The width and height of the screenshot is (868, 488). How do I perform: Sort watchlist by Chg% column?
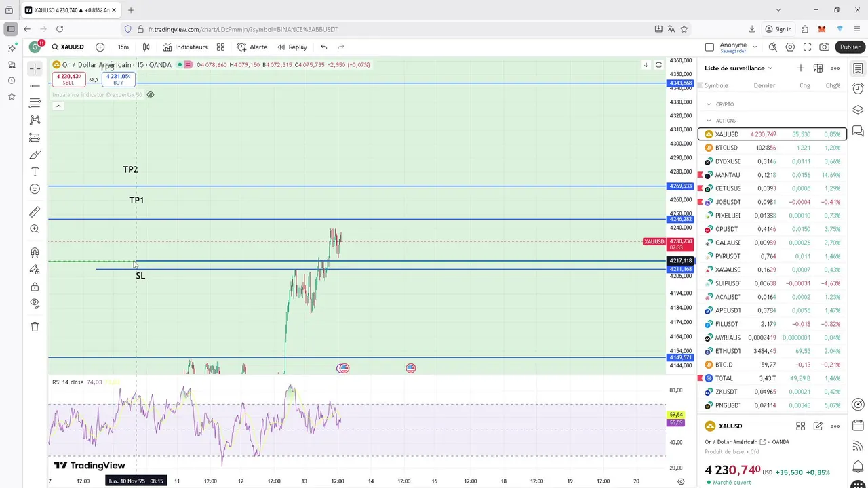point(833,85)
